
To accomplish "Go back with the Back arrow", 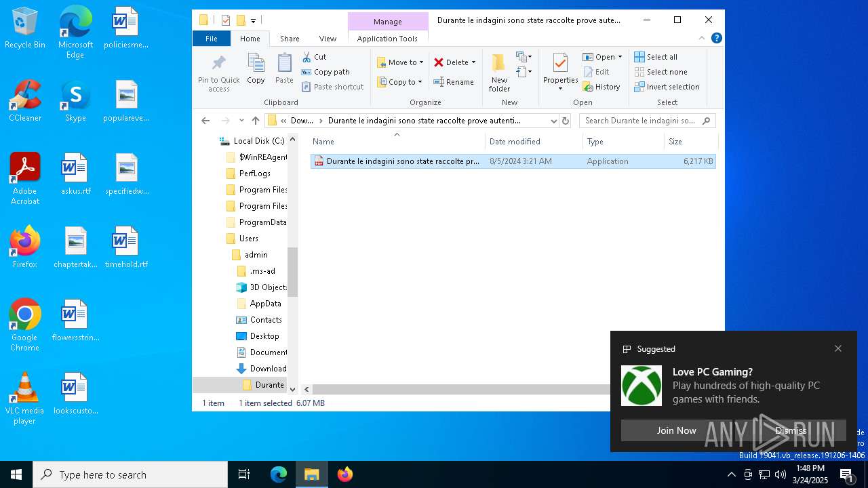I will click(x=205, y=121).
